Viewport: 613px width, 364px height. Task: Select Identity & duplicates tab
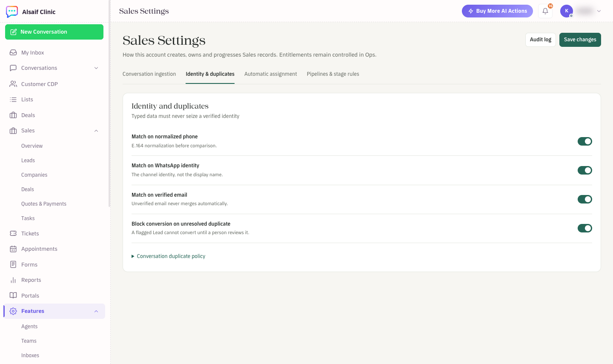pos(210,74)
